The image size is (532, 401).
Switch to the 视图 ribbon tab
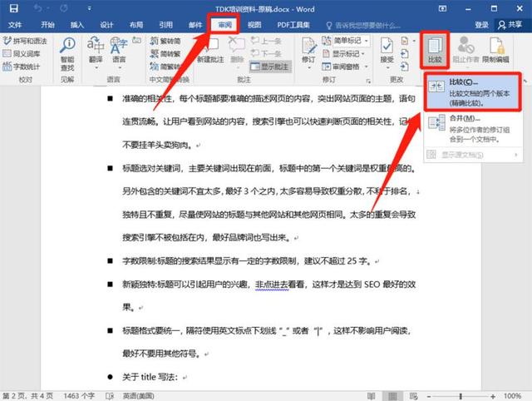point(254,25)
